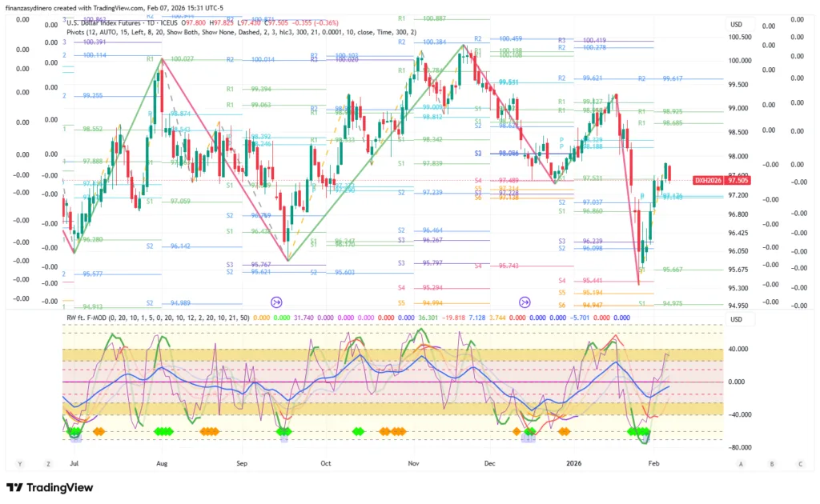Click the A scale icon bottom right
820x504 pixels.
coord(742,463)
